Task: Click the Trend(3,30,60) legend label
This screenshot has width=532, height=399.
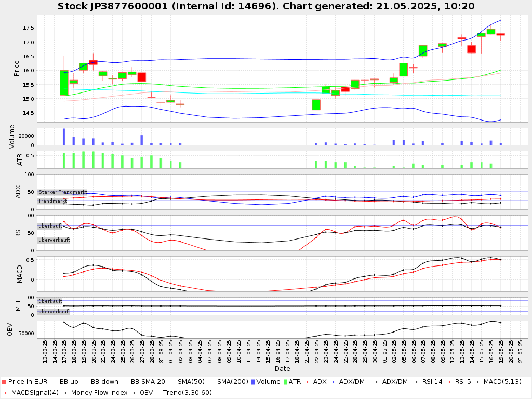Action: point(187,393)
